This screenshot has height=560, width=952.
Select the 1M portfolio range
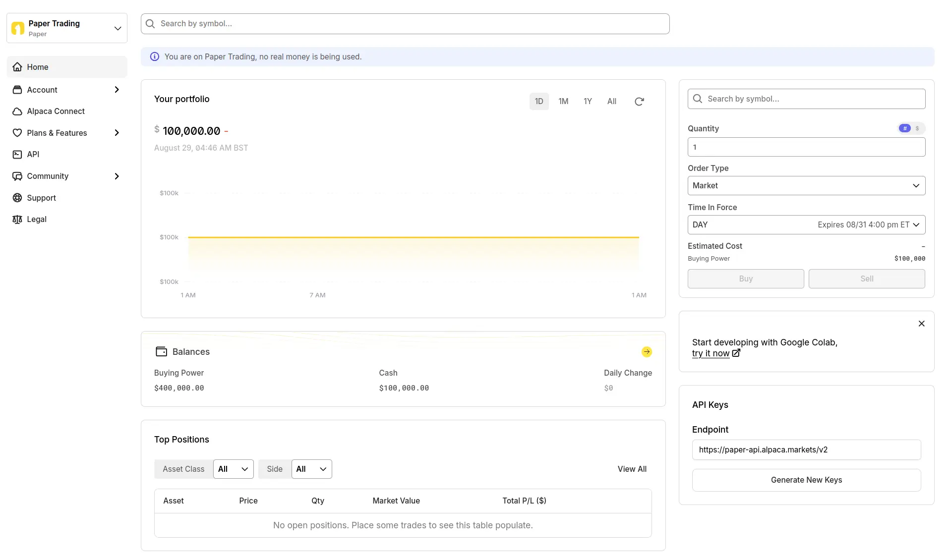[563, 101]
